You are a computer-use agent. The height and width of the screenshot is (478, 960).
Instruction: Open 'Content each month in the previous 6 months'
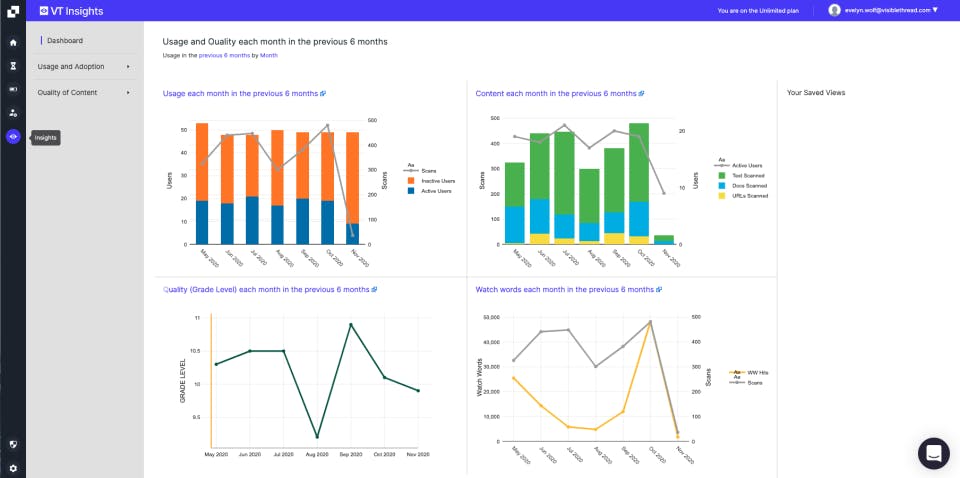[x=556, y=94]
